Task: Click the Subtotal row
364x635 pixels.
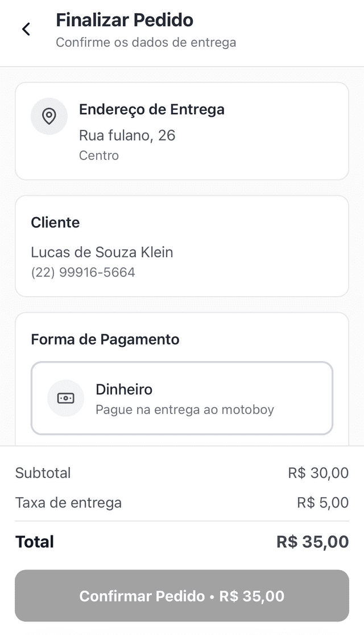Action: (181, 473)
